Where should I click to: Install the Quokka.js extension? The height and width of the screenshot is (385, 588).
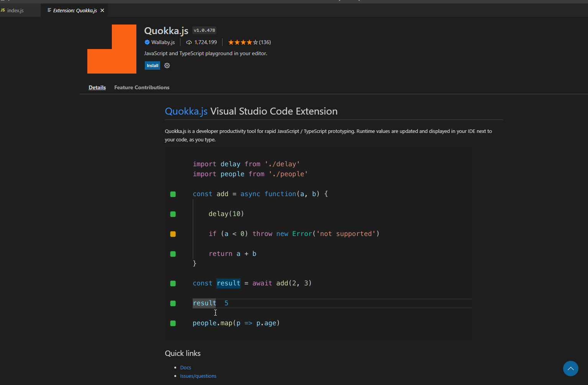pos(152,66)
